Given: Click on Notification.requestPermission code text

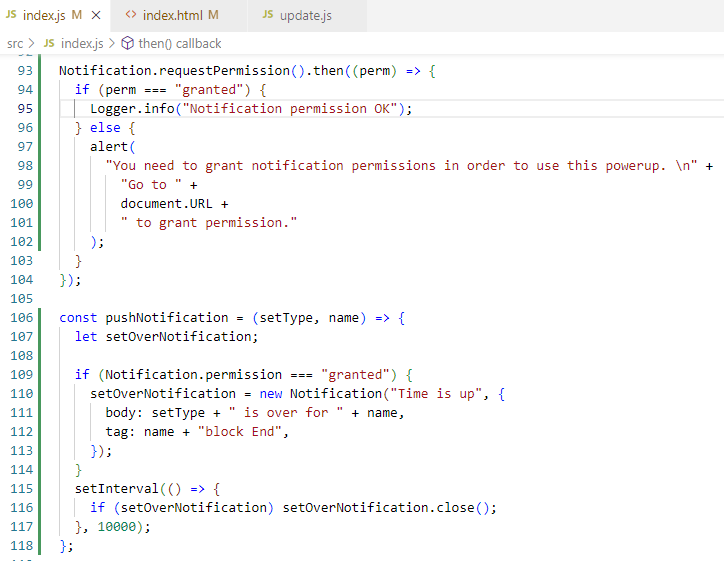Looking at the screenshot, I should [174, 71].
